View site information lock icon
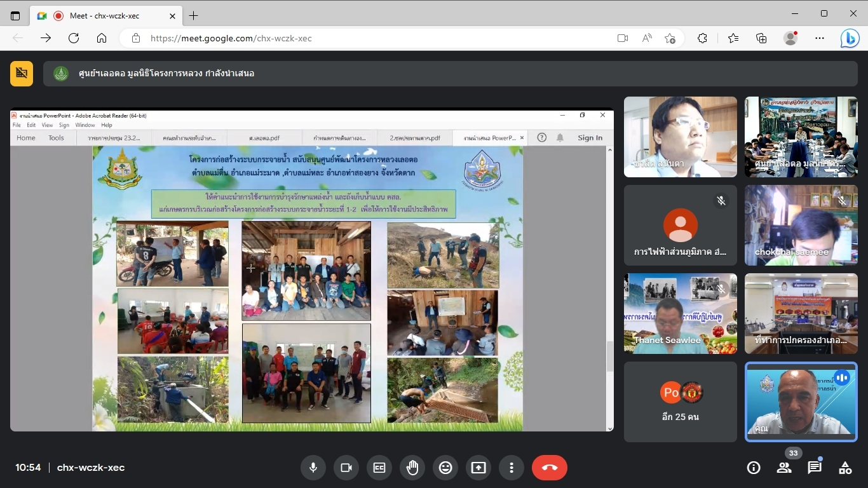868x488 pixels. point(135,38)
